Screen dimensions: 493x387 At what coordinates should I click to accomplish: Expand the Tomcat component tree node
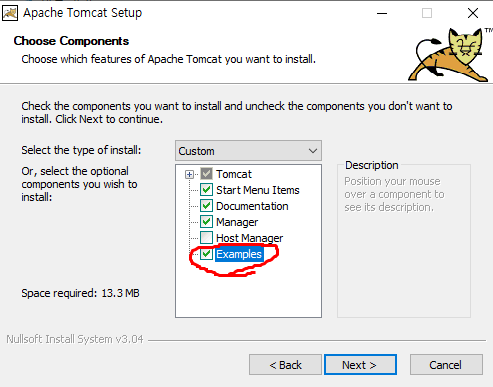189,174
